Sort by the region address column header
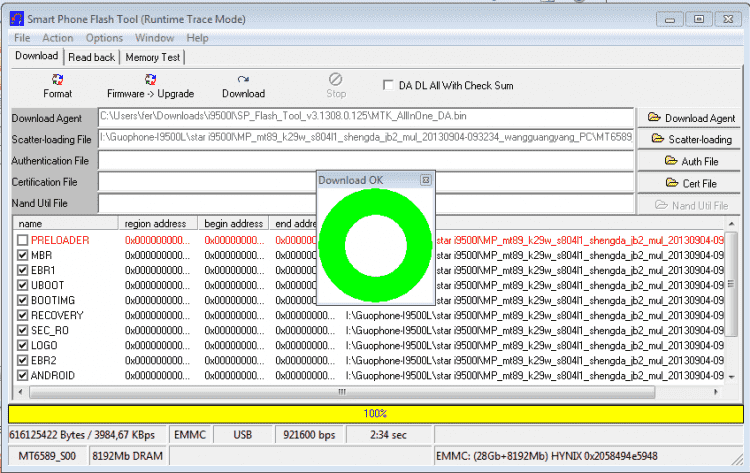This screenshot has height=473, width=750. pos(158,223)
